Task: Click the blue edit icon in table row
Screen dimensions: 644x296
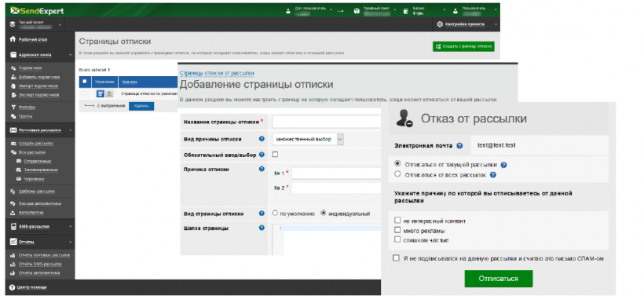Action: coord(101,93)
